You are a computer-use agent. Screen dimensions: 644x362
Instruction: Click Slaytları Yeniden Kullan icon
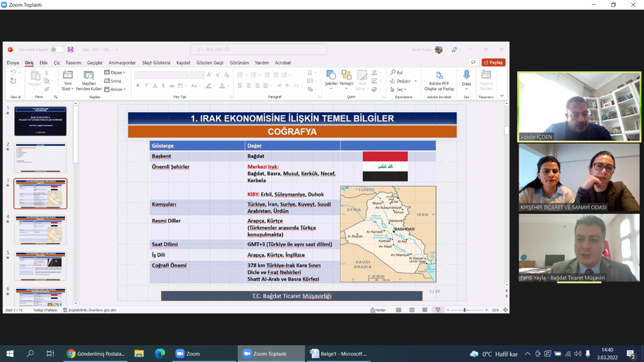click(89, 76)
